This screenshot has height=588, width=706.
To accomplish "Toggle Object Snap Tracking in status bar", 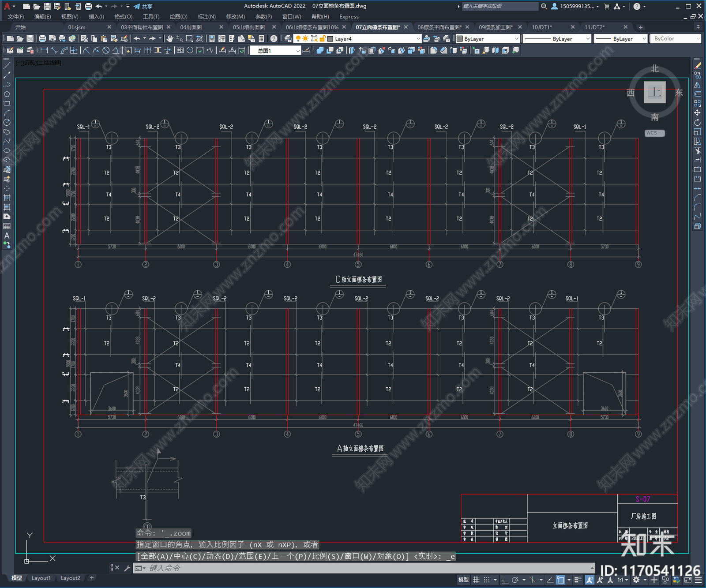I will 550,580.
